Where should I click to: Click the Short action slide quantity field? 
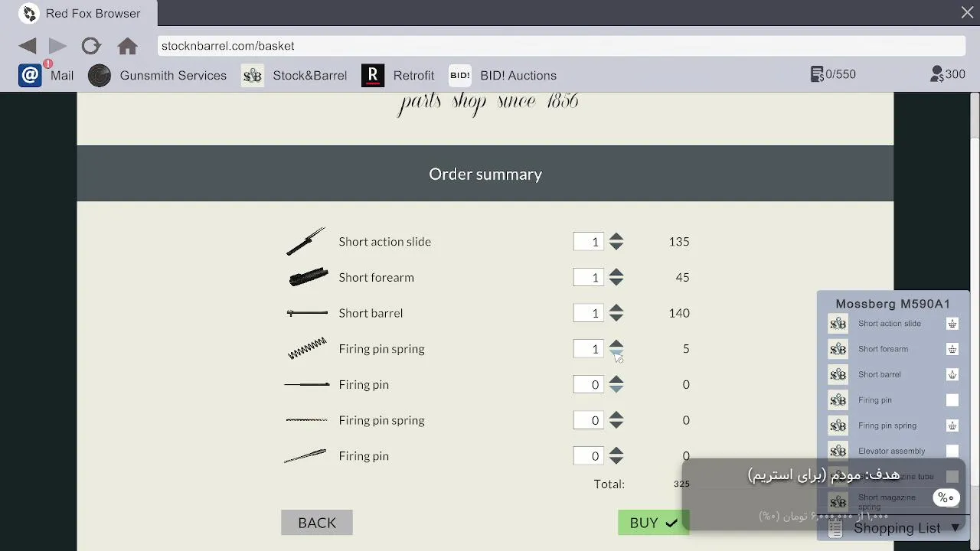tap(588, 242)
